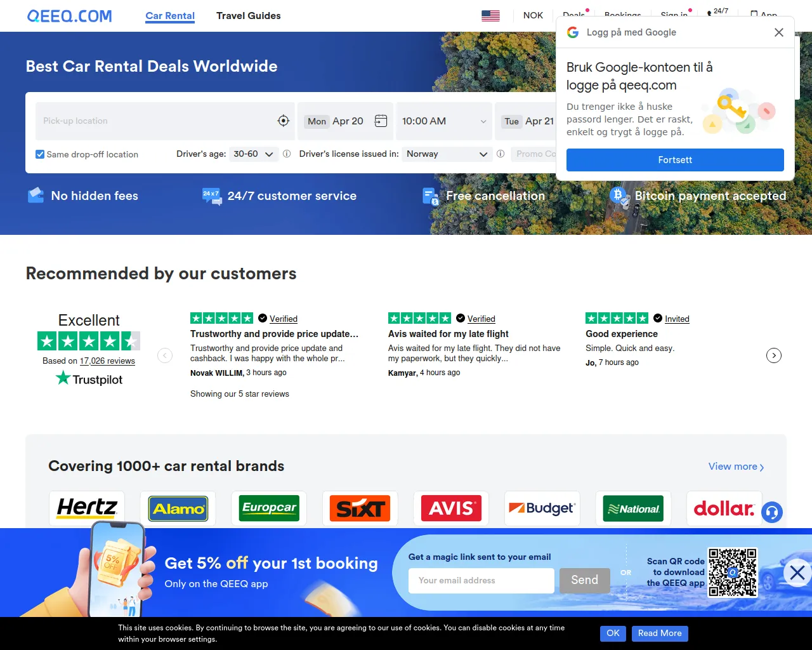Go to next review with right arrow
This screenshot has height=650, width=812.
[774, 355]
